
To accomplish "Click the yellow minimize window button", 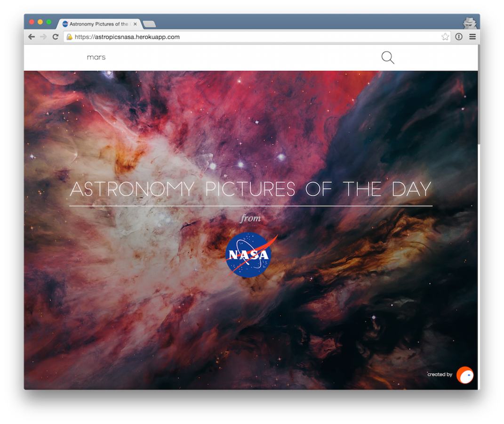I will tap(40, 22).
